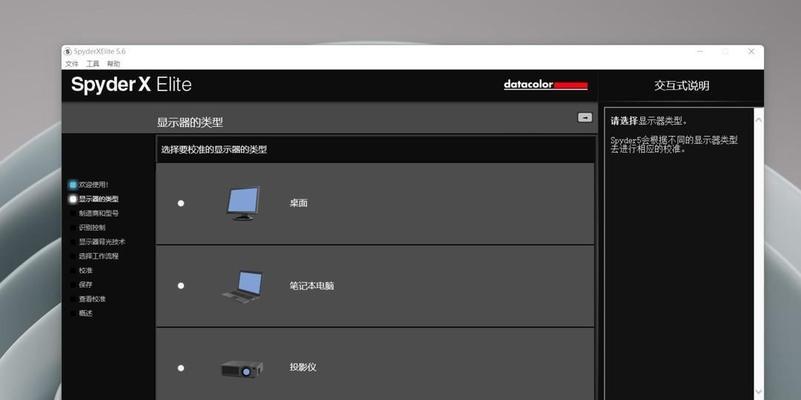
Task: Open the 文件 menu
Action: click(72, 64)
